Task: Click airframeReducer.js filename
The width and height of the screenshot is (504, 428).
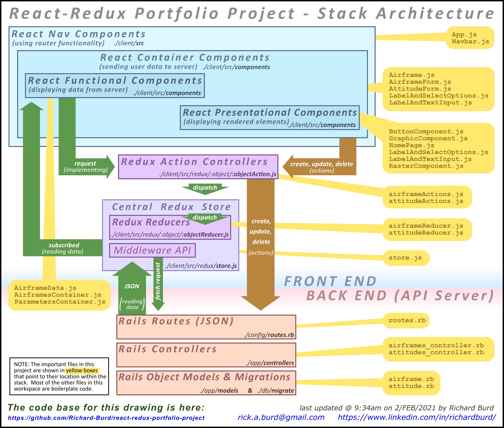Action: pyautogui.click(x=426, y=226)
